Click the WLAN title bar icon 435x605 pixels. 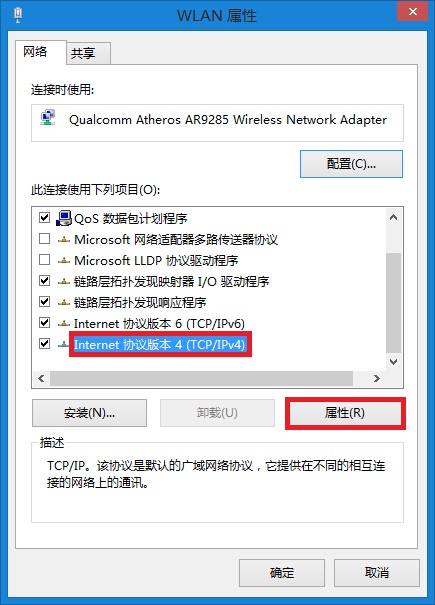(x=17, y=14)
